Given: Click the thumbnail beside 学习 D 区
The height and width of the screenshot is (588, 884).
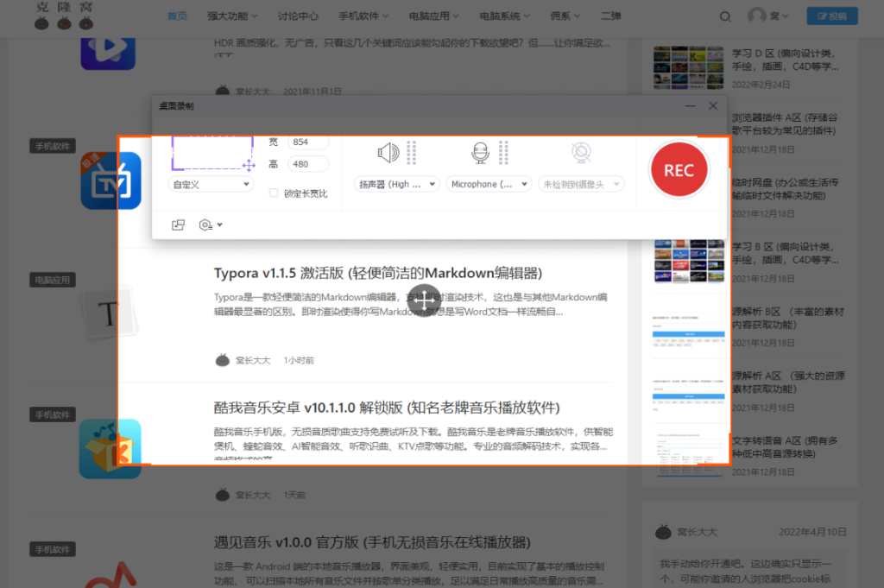Looking at the screenshot, I should pos(688,67).
